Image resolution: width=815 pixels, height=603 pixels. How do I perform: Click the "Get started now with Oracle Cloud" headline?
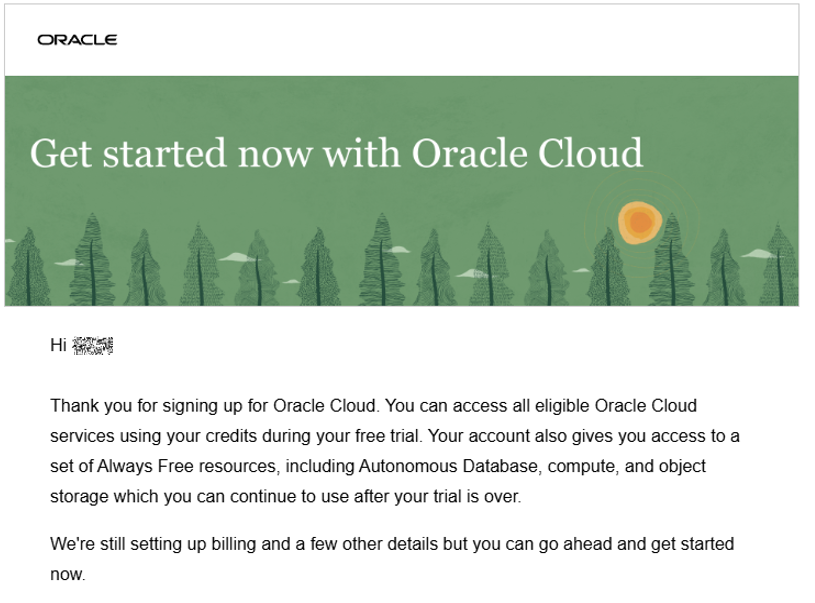click(336, 153)
